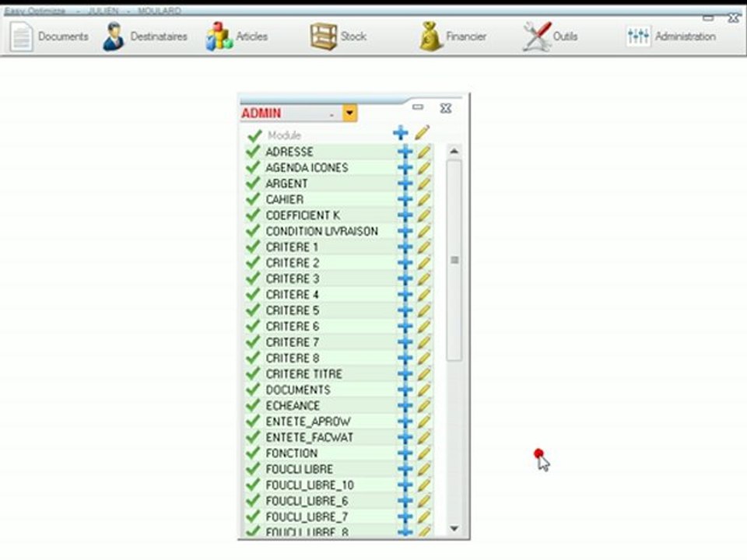Screen dimensions: 747x560
Task: Add entry to ADRESSE with plus icon
Action: [405, 152]
